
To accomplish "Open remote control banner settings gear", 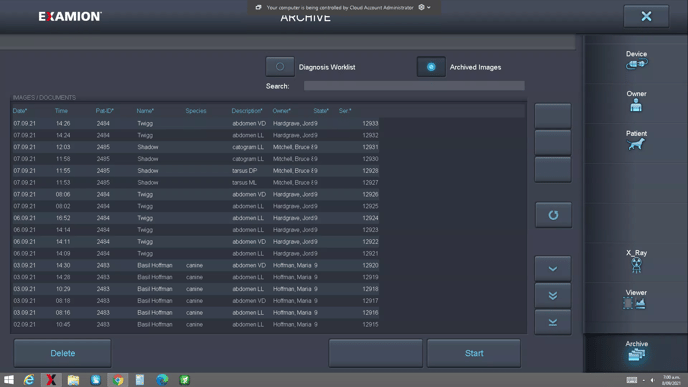I will (422, 7).
